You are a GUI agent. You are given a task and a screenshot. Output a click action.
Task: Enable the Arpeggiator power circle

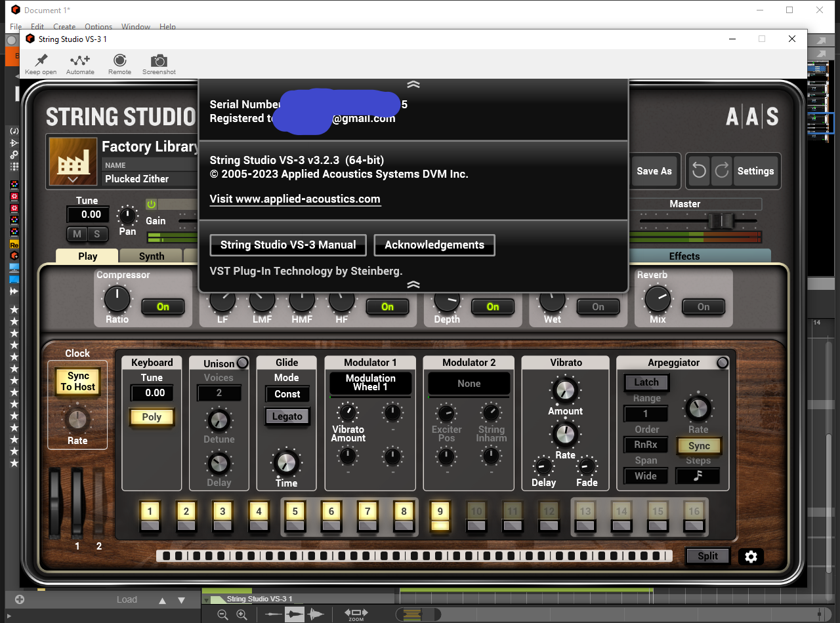pos(723,363)
